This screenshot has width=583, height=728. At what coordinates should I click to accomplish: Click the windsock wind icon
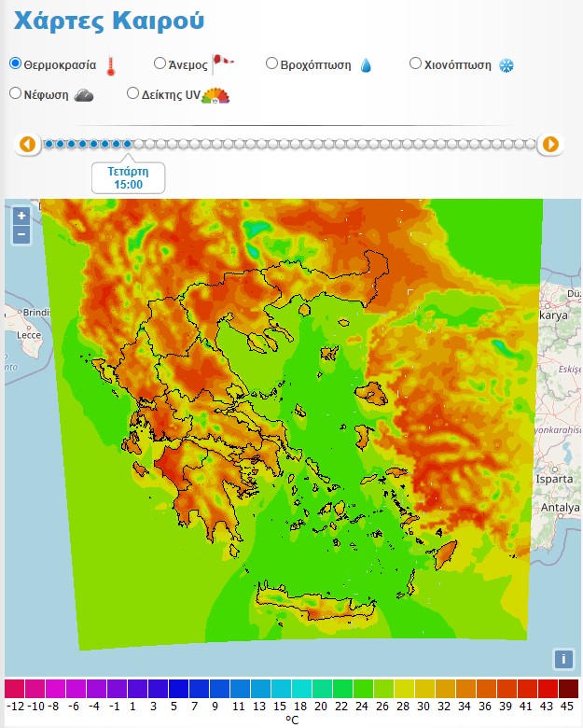(222, 63)
